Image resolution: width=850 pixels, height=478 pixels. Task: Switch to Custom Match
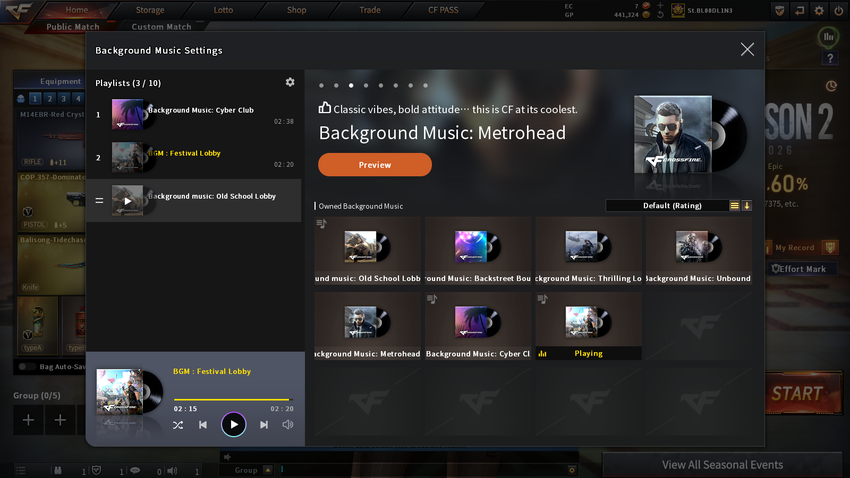[x=162, y=27]
